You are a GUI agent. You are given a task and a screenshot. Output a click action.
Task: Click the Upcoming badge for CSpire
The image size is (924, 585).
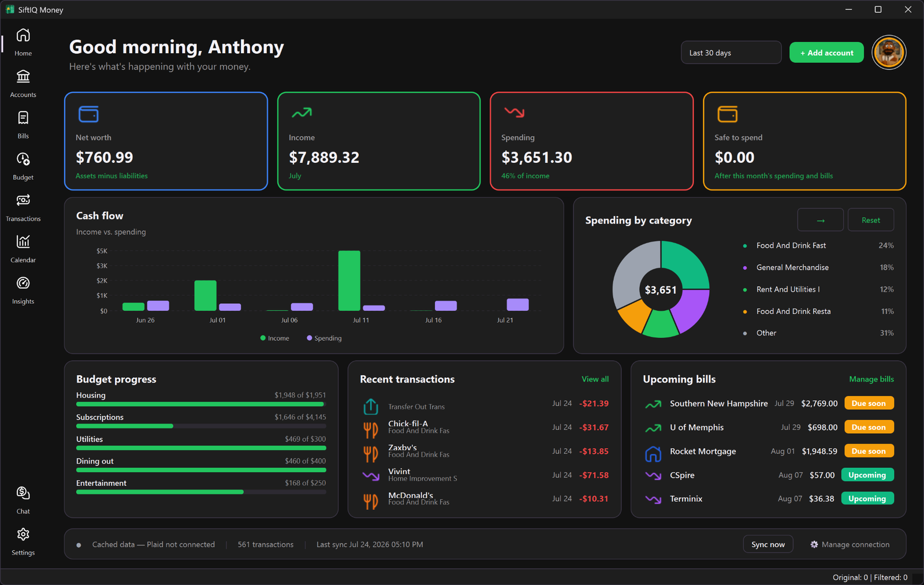[x=867, y=475]
